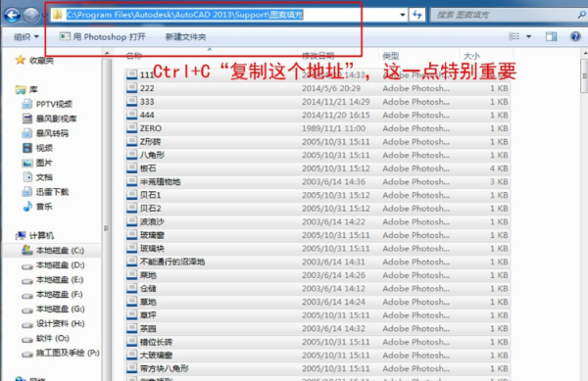Image resolution: width=588 pixels, height=381 pixels.
Task: Open the 暴风转码 library
Action: point(45,133)
